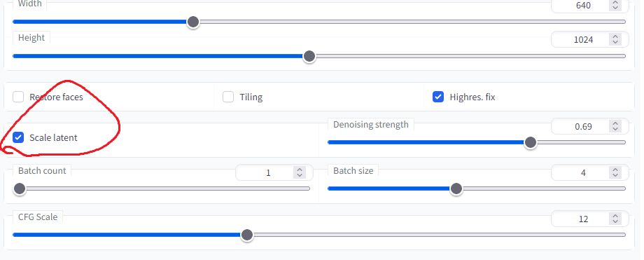The height and width of the screenshot is (260, 644).
Task: Click the Height slider handle
Action: pos(309,56)
